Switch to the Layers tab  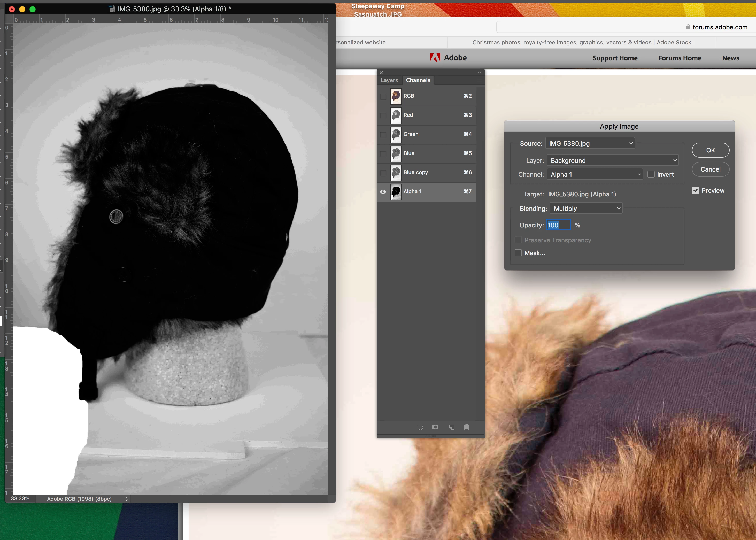point(389,80)
